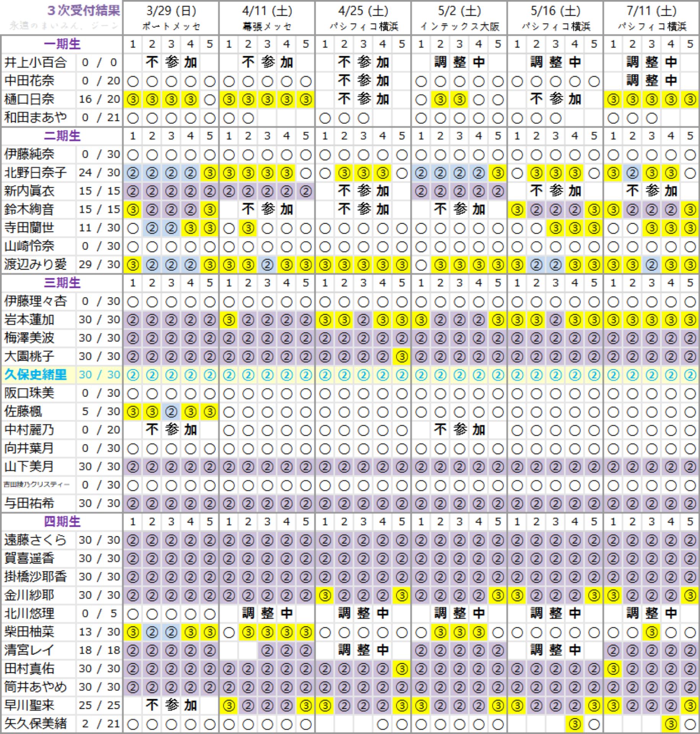700x734 pixels.
Task: Click 寺田蘭世's yellow ③ under 4/11
Action: 248,228
